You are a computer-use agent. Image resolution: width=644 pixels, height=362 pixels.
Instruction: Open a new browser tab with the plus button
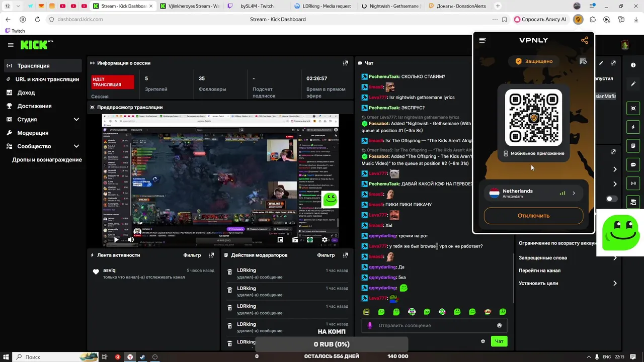[x=498, y=6]
